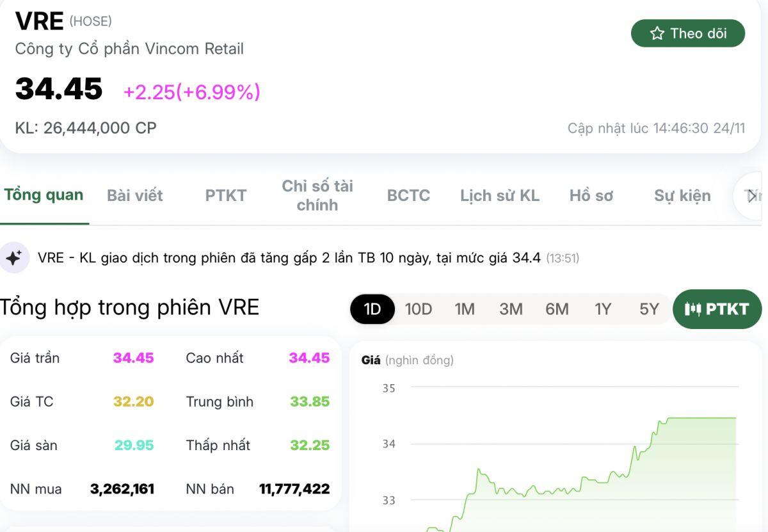This screenshot has width=768, height=532.
Task: Click the VRE price 34.45 display
Action: pos(58,90)
